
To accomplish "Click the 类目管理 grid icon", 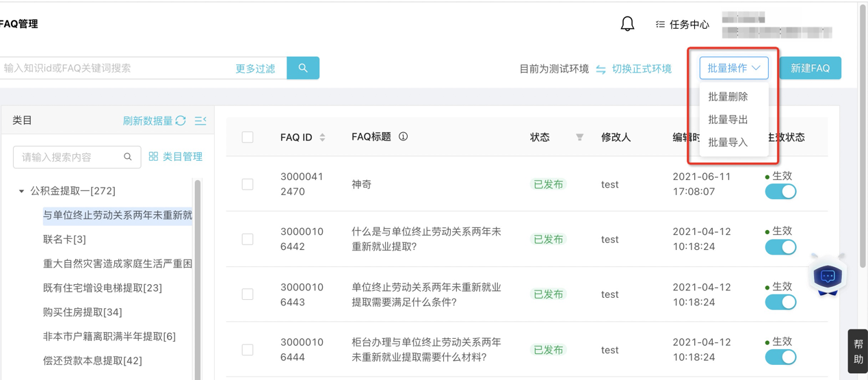I will (x=154, y=157).
